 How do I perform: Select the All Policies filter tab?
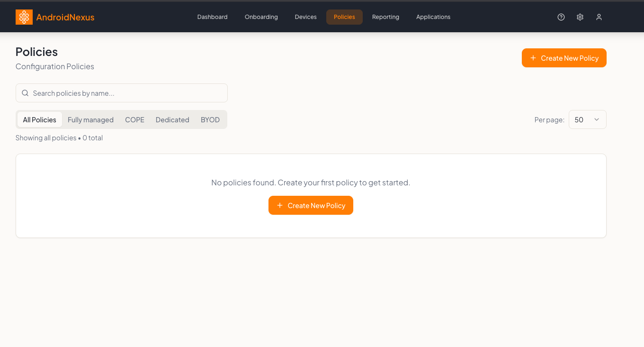(x=40, y=120)
